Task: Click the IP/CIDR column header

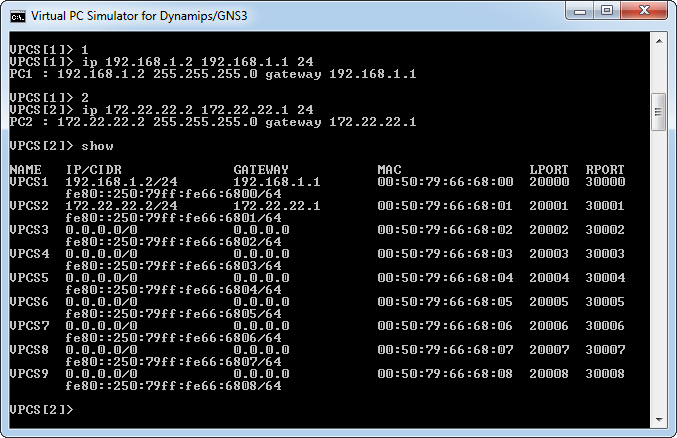Action: pos(94,170)
